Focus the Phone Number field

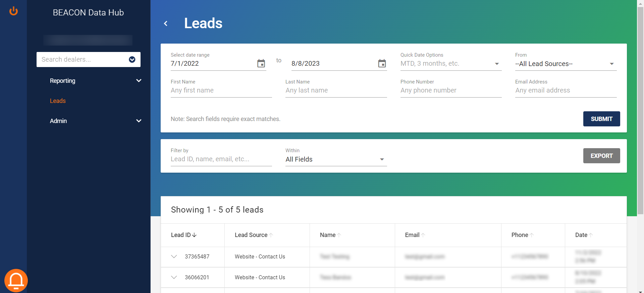(451, 90)
